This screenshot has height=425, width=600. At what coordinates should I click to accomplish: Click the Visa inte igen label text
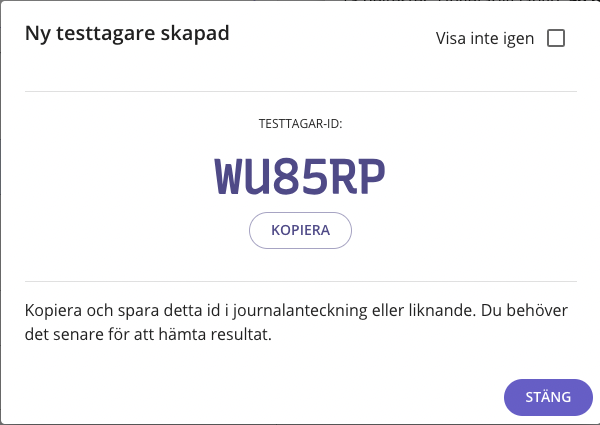pos(484,39)
